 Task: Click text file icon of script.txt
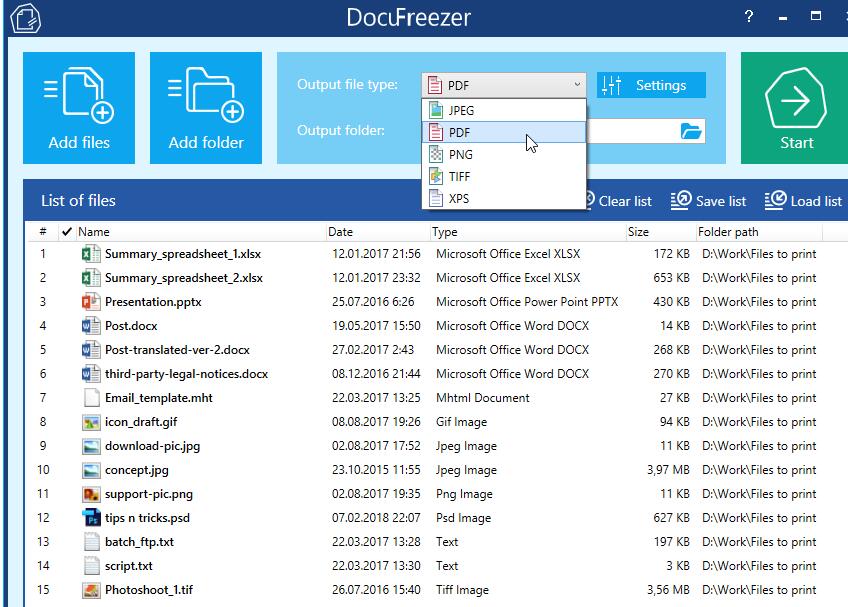pos(91,566)
